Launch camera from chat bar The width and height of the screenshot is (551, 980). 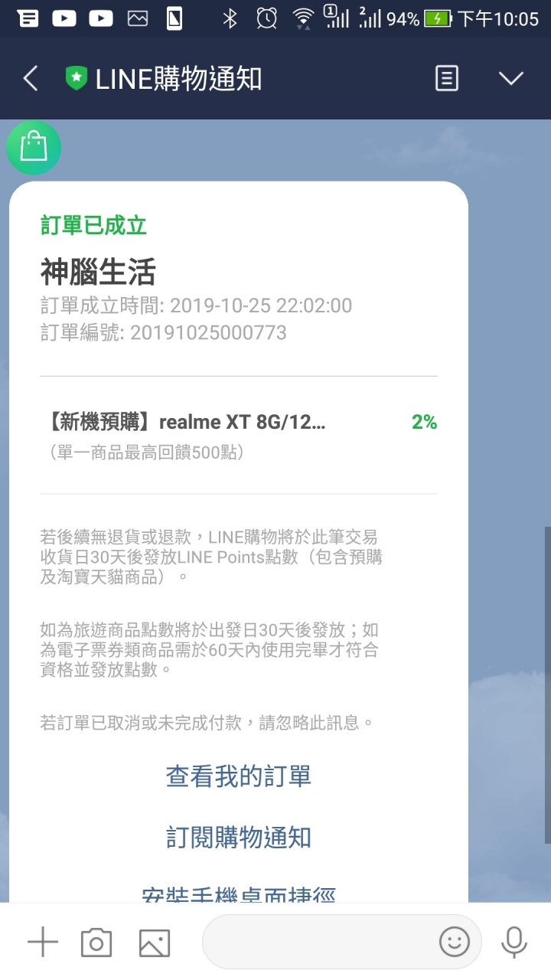tap(96, 942)
